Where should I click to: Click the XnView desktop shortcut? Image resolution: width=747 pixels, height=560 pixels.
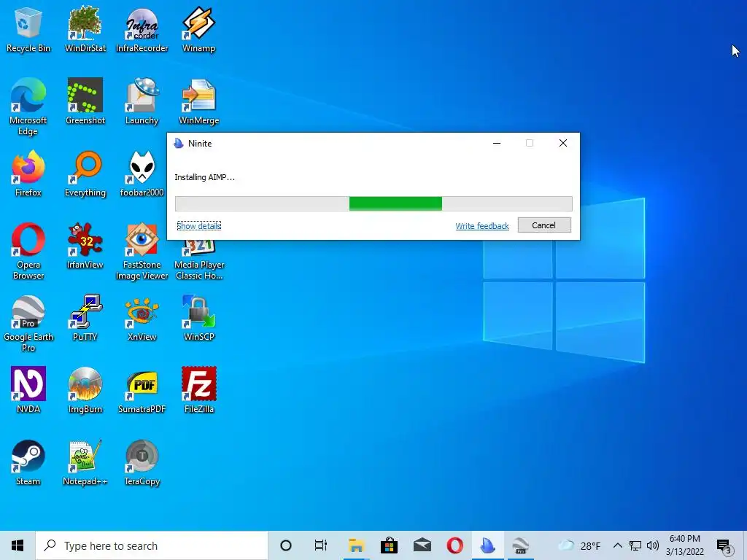[x=142, y=318]
